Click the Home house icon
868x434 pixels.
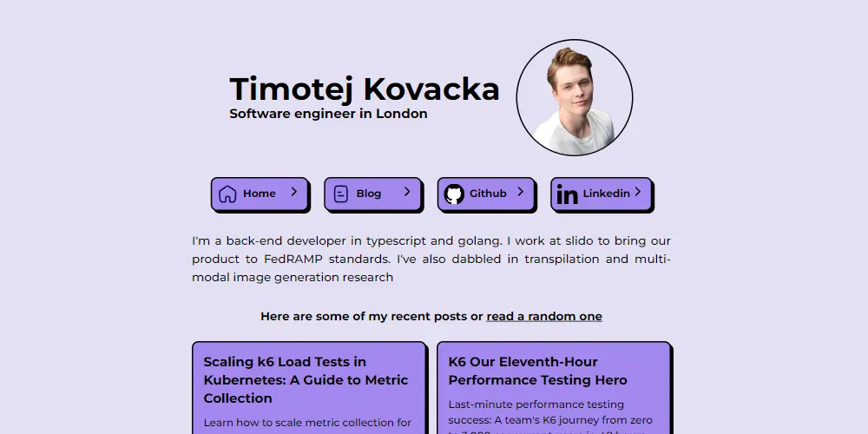pyautogui.click(x=227, y=194)
